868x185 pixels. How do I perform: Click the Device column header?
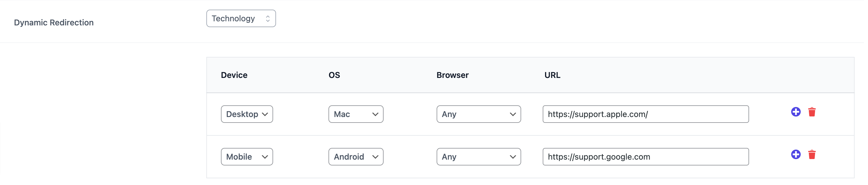click(x=234, y=75)
